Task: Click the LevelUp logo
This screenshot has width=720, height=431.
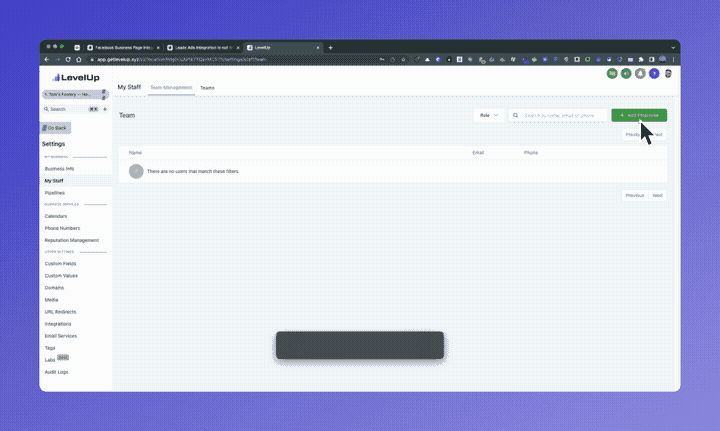Action: click(76, 78)
